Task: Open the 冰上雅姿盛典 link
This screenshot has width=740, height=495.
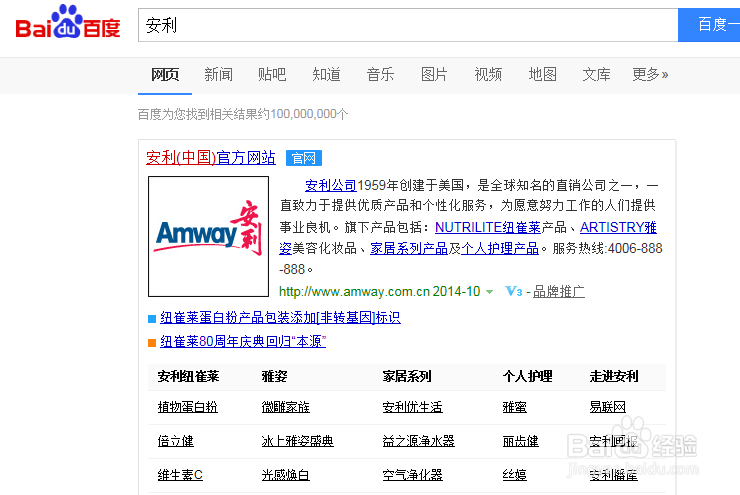Action: tap(297, 441)
